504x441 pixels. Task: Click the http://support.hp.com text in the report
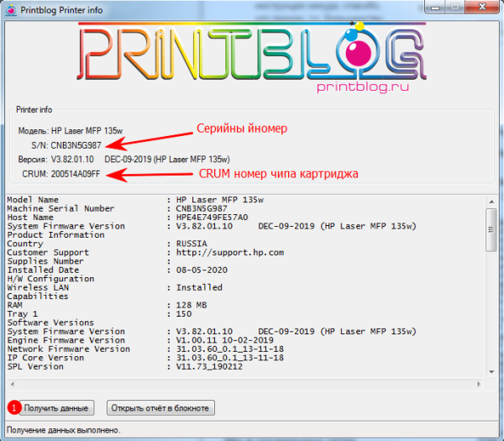(x=225, y=252)
